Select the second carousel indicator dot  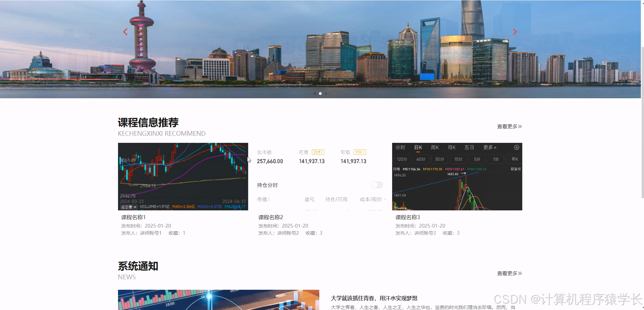click(x=320, y=94)
